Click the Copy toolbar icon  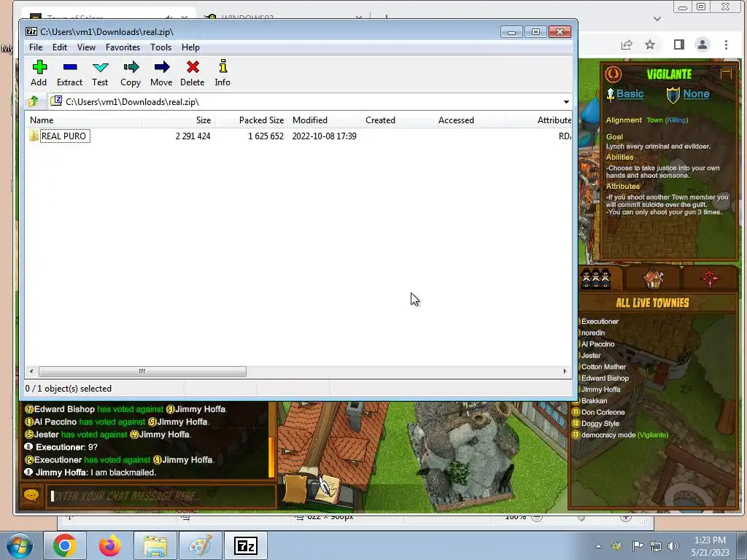click(131, 73)
